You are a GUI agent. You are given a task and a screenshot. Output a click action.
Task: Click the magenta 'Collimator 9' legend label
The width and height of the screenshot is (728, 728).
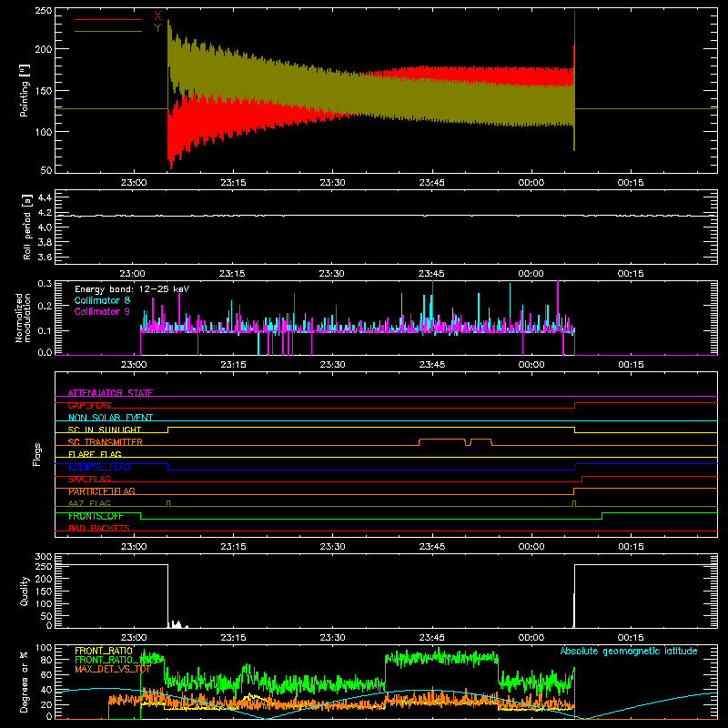pos(102,311)
